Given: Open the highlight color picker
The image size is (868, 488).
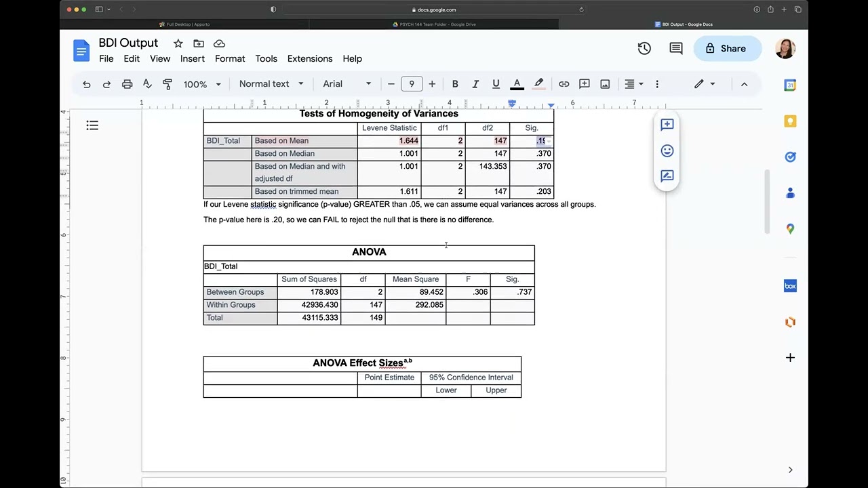Looking at the screenshot, I should (x=538, y=84).
